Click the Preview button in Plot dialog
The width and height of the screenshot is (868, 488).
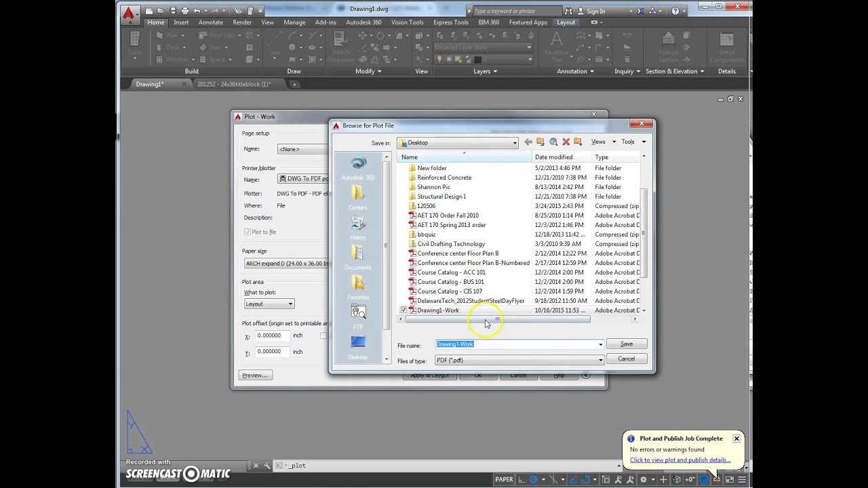255,375
